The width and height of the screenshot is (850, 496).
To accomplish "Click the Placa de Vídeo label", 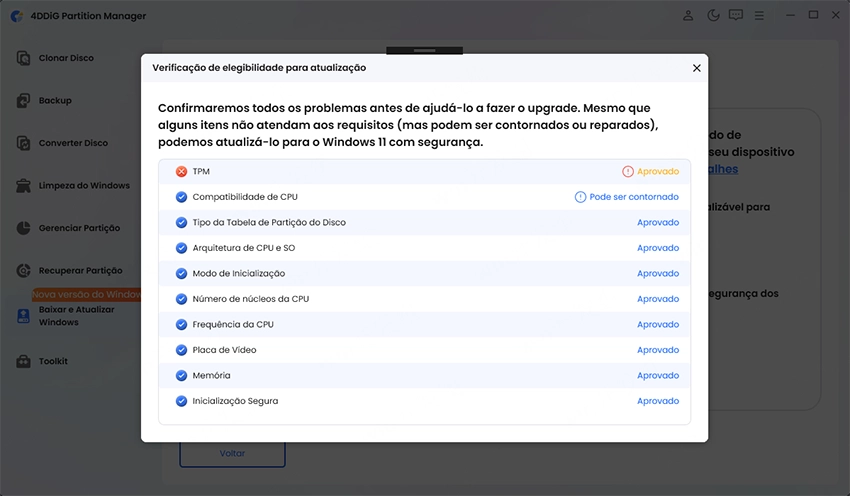I will 224,350.
